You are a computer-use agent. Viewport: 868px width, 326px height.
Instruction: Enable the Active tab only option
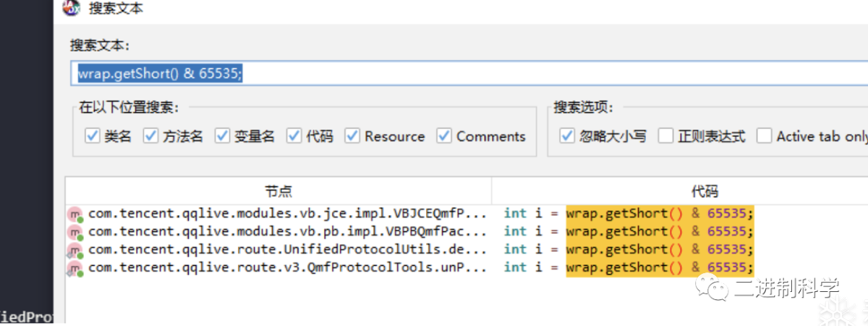coord(765,136)
